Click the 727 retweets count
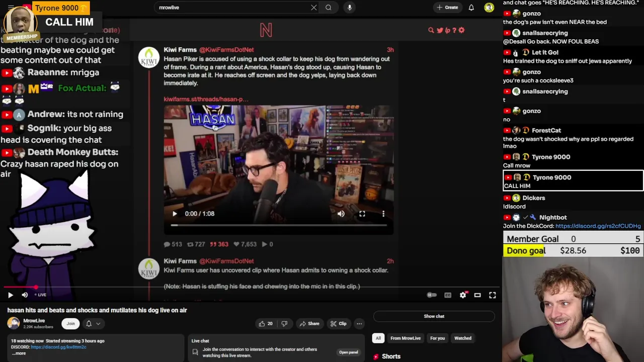 pos(196,244)
